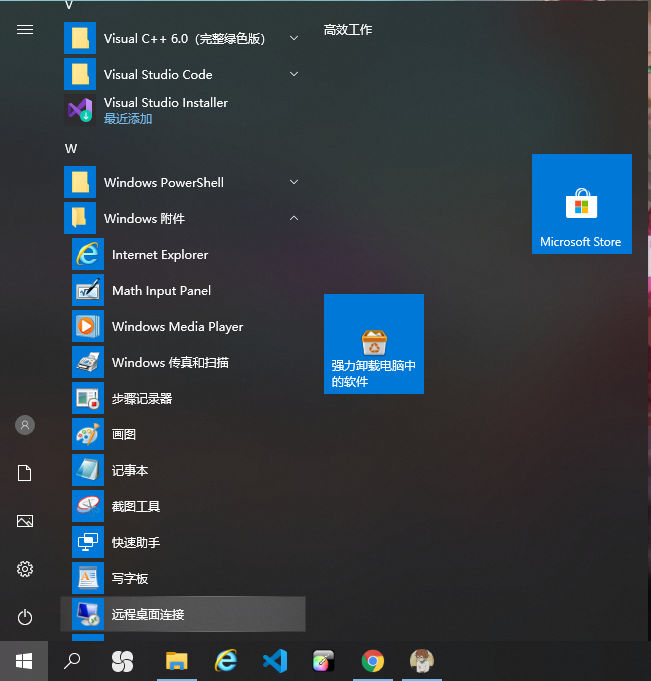This screenshot has height=681, width=651.
Task: Click the Windows PowerShell folder icon
Action: (x=80, y=182)
